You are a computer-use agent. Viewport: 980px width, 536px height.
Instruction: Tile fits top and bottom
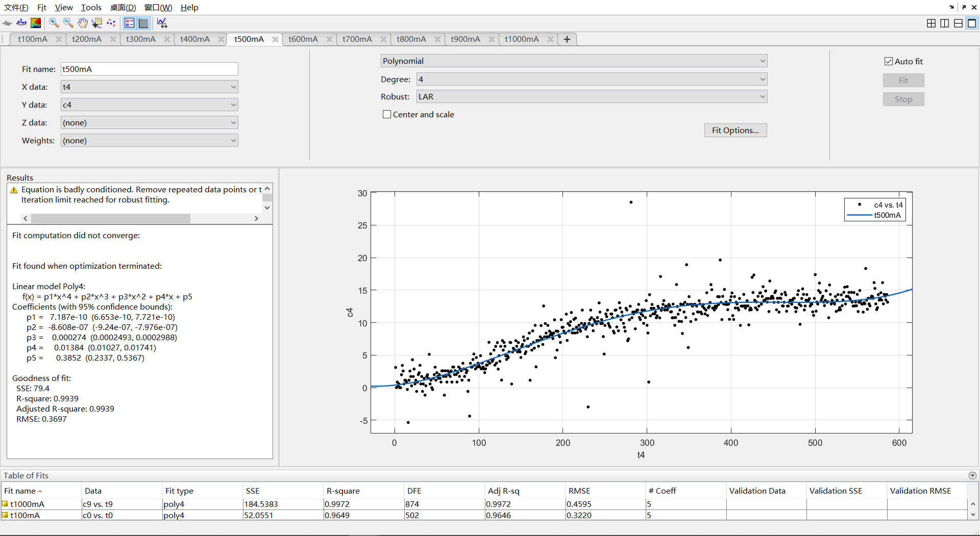(x=959, y=23)
